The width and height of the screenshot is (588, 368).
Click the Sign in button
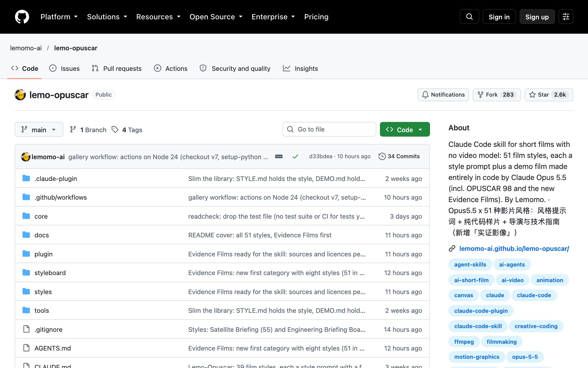coord(499,17)
